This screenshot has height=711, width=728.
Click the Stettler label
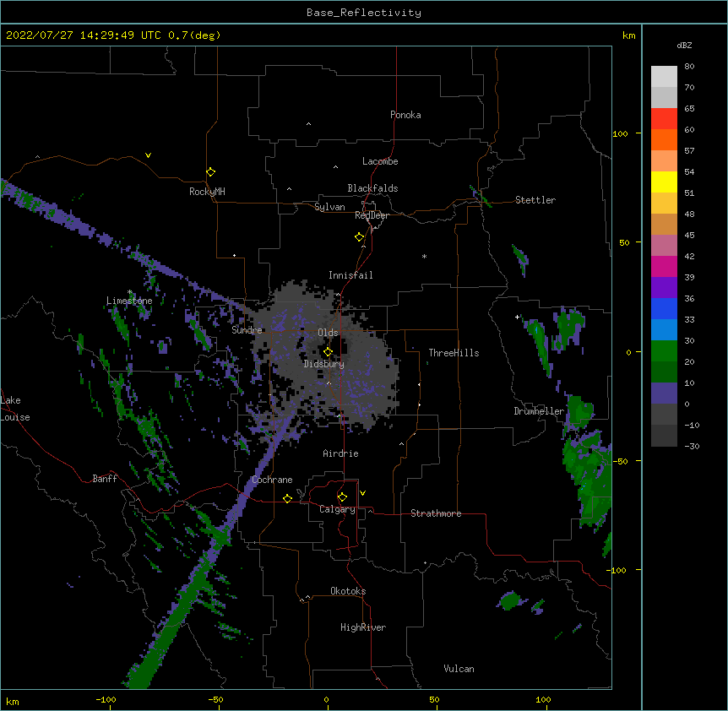pyautogui.click(x=535, y=200)
